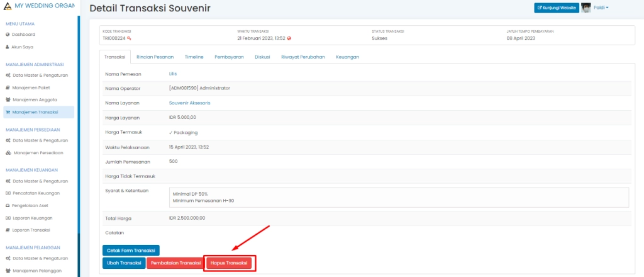Click the Manajemen Paket book icon
Viewport: 644px width, 277px height.
(x=8, y=88)
